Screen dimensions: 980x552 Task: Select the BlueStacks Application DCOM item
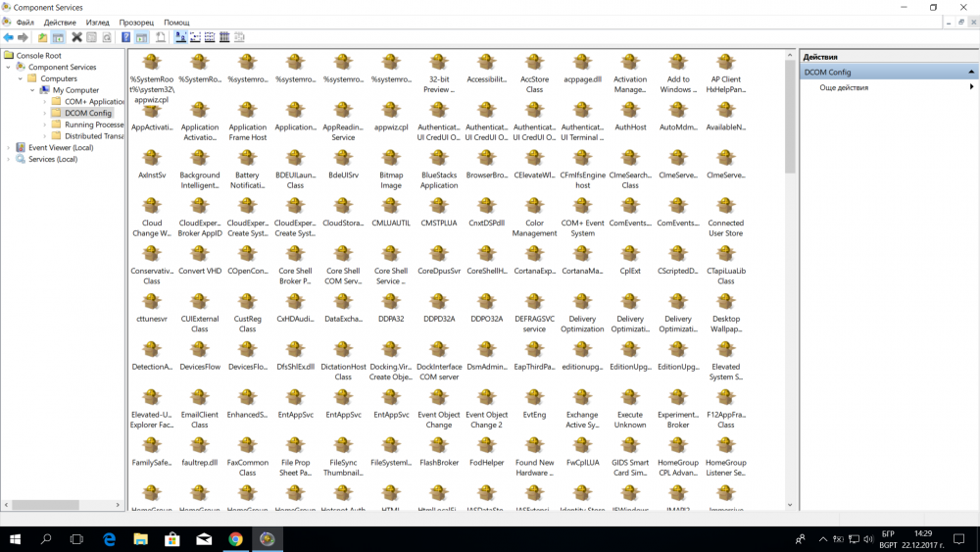coord(439,169)
